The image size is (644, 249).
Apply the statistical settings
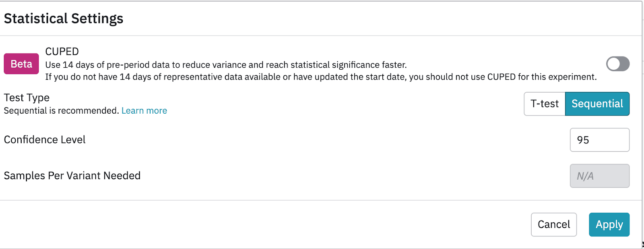(x=609, y=224)
